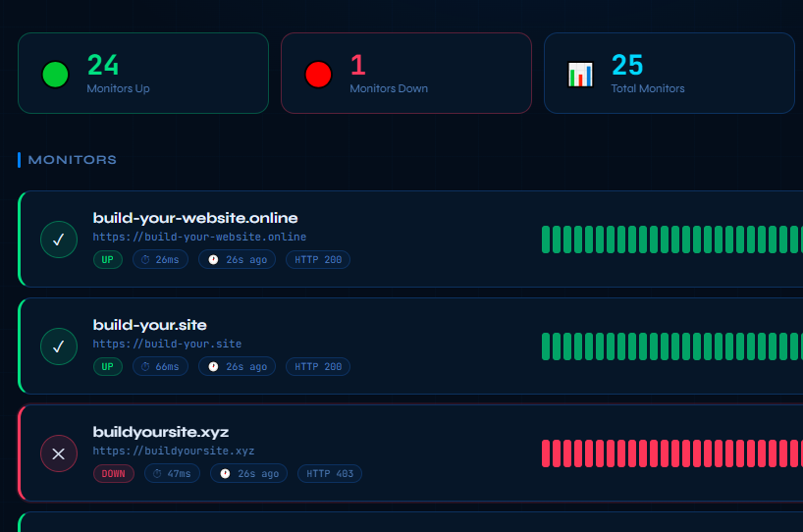Click checkmark icon for build-your.site
This screenshot has height=532, width=803.
59,346
